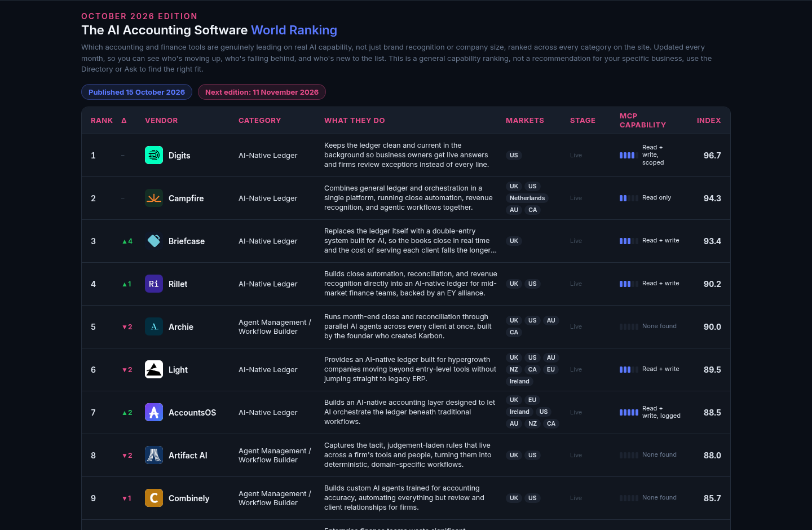This screenshot has width=812, height=530.
Task: Sort by the CATEGORY column header
Action: (x=259, y=121)
